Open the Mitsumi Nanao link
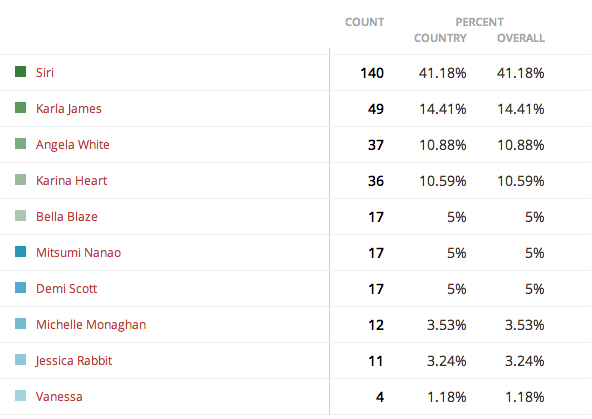The height and width of the screenshot is (419, 592). (79, 253)
